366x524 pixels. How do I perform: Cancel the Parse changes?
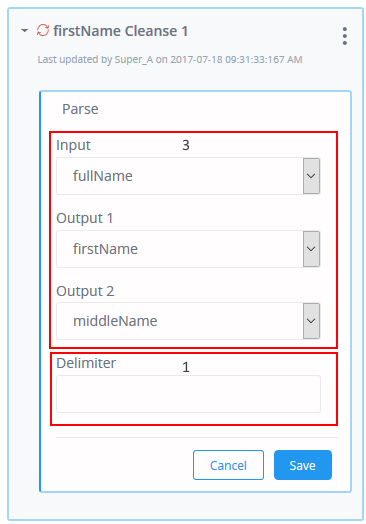[x=228, y=465]
